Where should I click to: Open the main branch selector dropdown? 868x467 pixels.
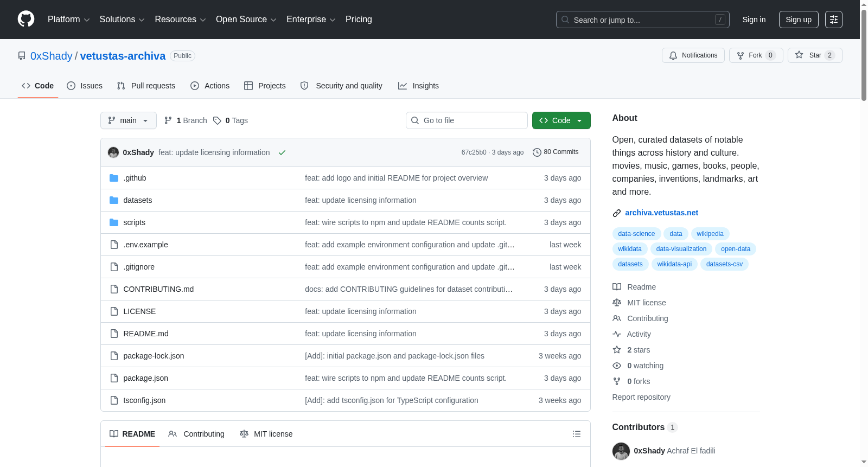tap(129, 120)
